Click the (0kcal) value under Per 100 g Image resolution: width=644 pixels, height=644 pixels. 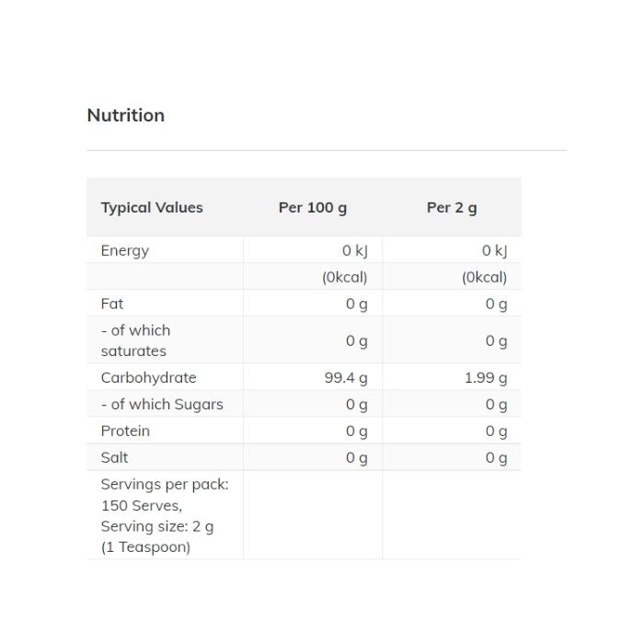(x=345, y=277)
